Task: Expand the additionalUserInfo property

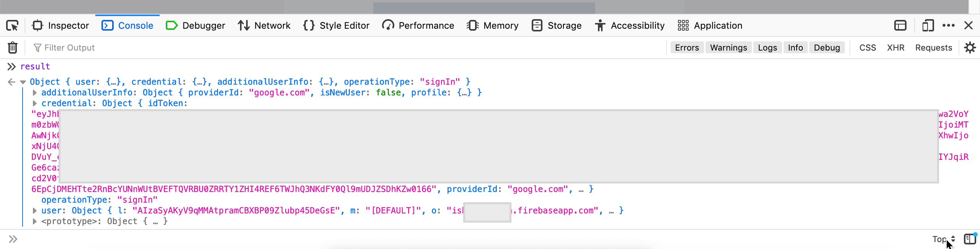Action: [x=34, y=93]
